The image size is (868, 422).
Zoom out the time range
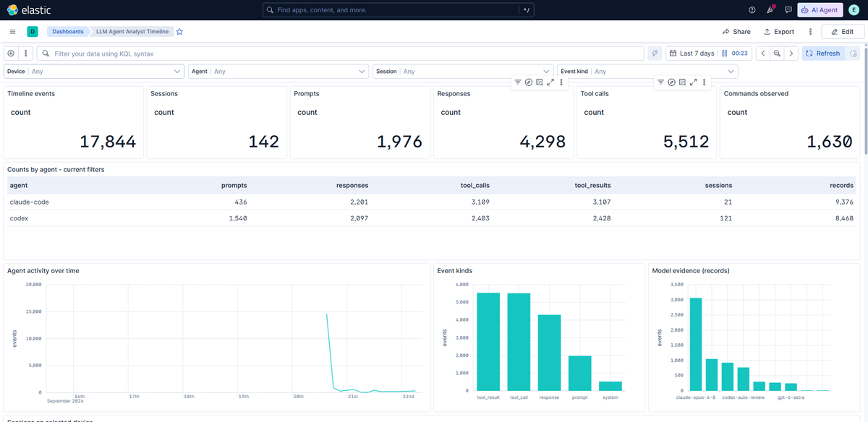pyautogui.click(x=777, y=53)
